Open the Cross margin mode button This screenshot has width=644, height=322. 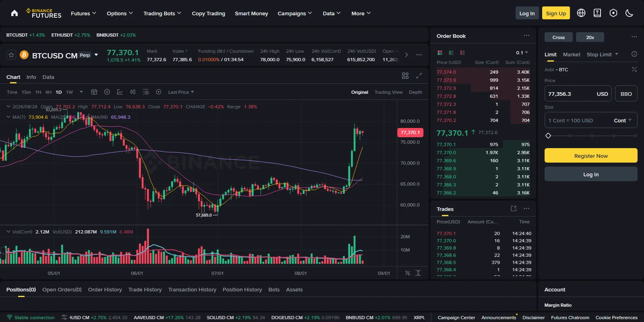pyautogui.click(x=558, y=37)
